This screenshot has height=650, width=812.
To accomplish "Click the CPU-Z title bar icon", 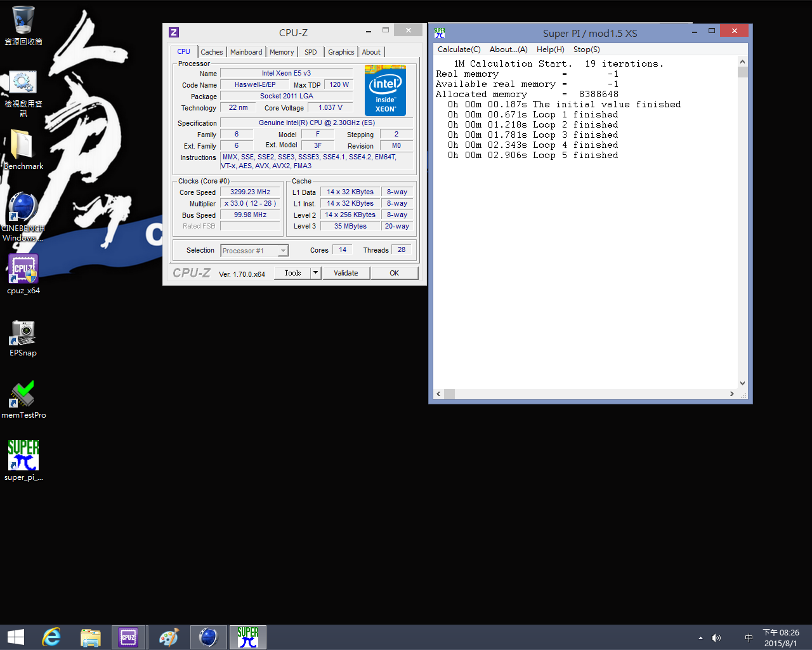I will tap(174, 32).
